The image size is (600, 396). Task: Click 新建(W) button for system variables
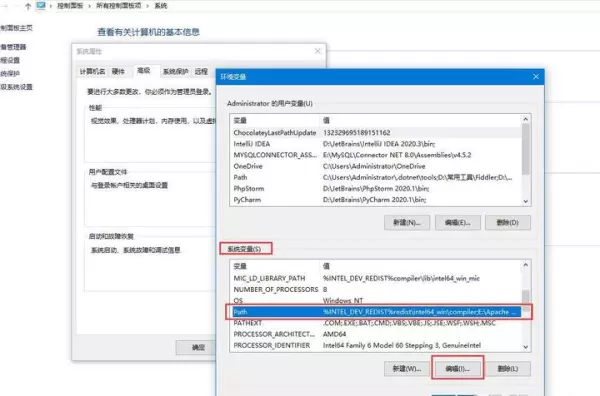point(407,368)
